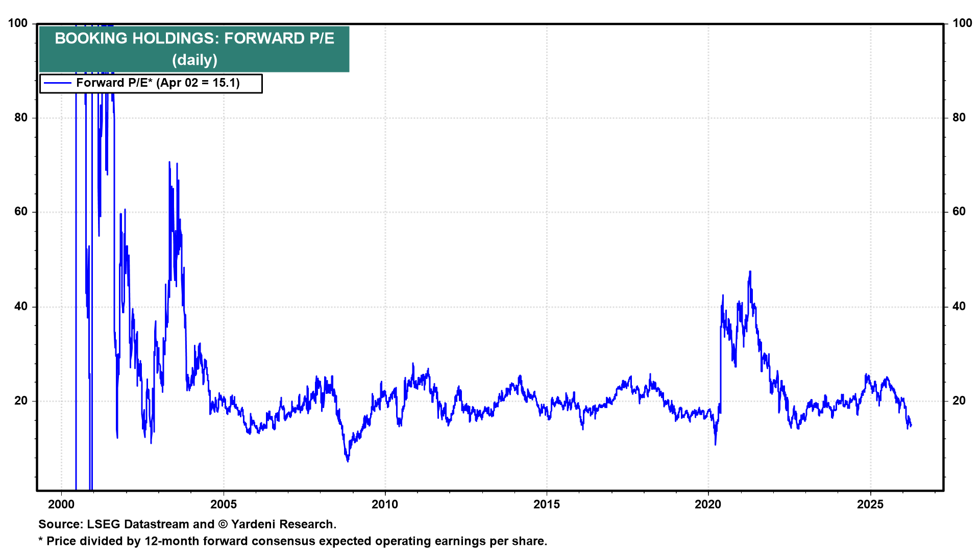Click the Forward P/E legend box
This screenshot has width=980, height=551.
click(x=151, y=83)
